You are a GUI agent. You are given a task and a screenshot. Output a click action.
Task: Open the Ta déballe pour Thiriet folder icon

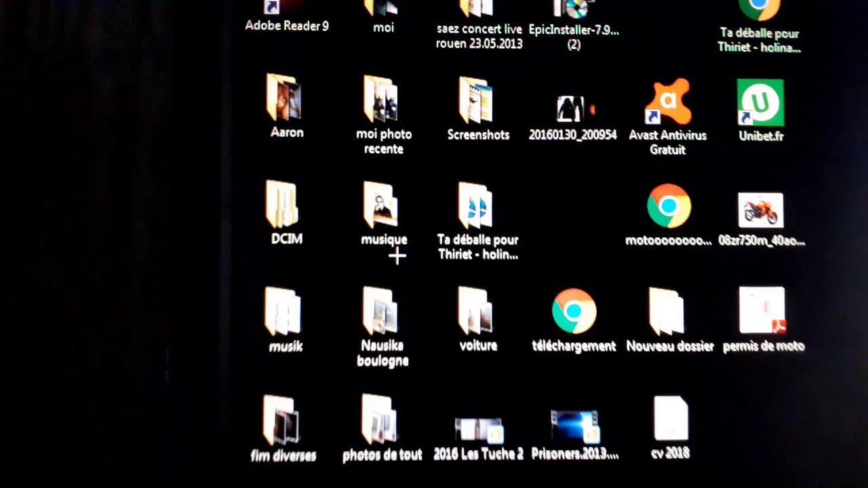[476, 205]
